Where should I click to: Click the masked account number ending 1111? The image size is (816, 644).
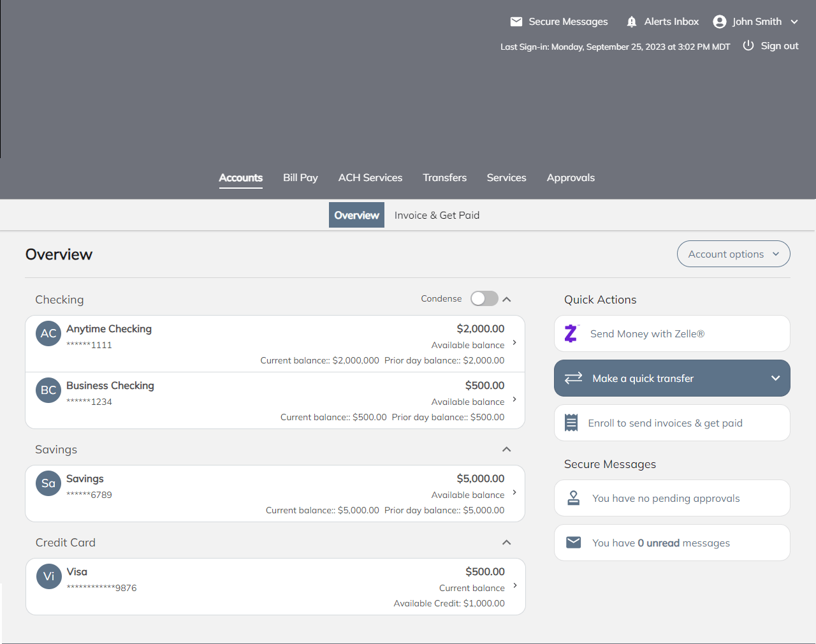[89, 345]
